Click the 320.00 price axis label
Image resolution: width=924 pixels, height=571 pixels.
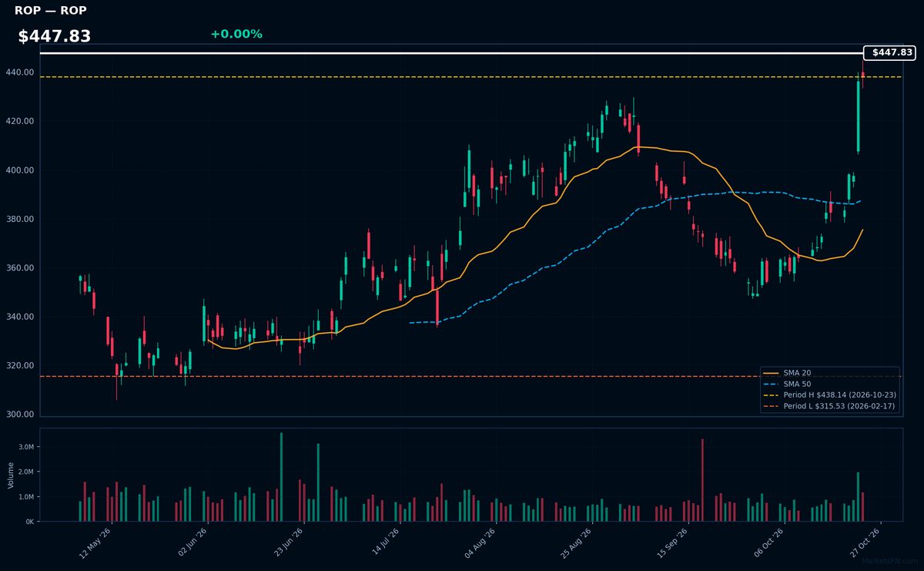[x=22, y=366]
